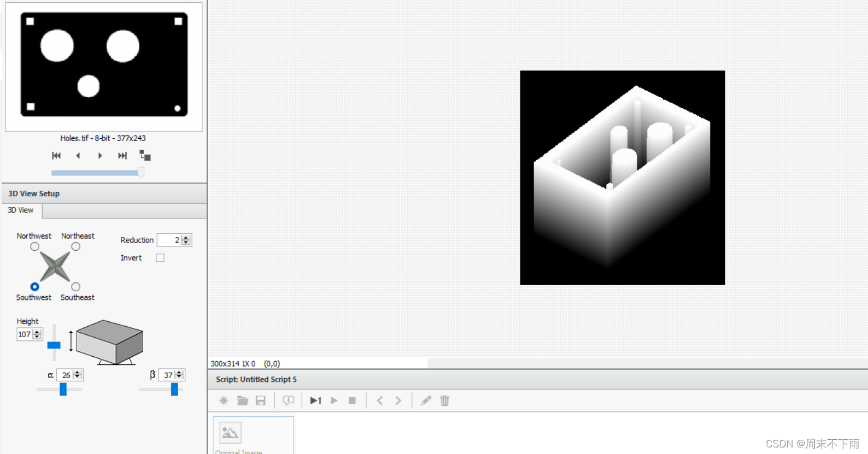Click the New Script icon
This screenshot has height=454, width=868.
coord(224,400)
